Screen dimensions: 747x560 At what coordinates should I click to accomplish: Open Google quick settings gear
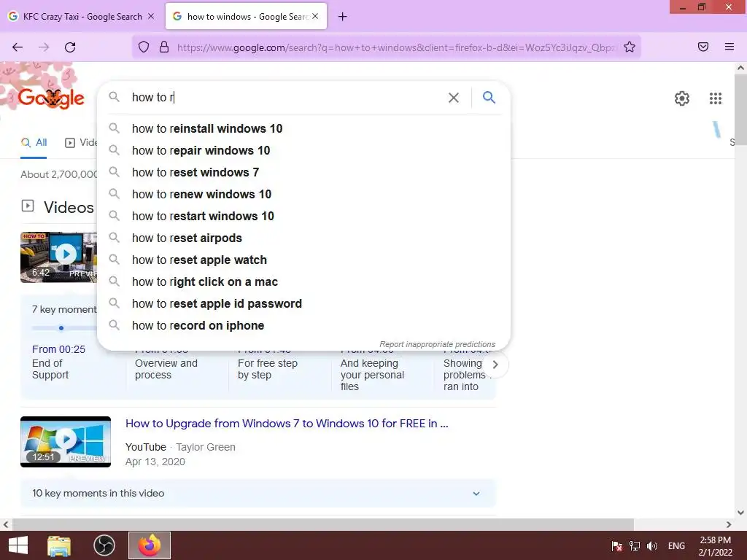click(x=682, y=98)
